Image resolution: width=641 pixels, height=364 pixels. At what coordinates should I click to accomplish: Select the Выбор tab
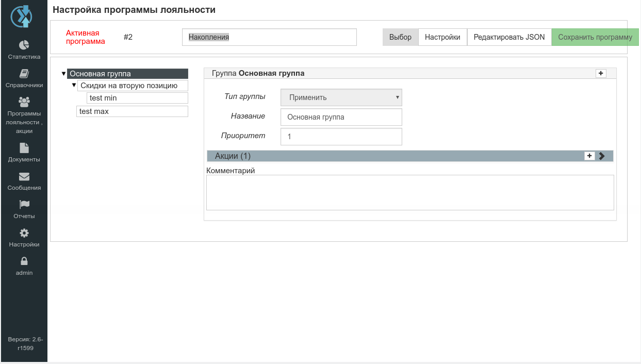[400, 37]
